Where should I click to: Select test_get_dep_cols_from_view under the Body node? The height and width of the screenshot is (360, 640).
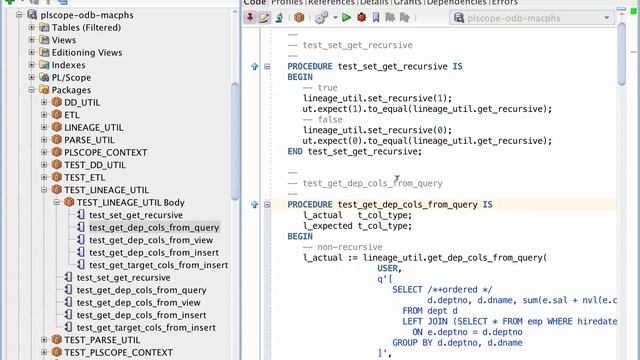point(151,240)
